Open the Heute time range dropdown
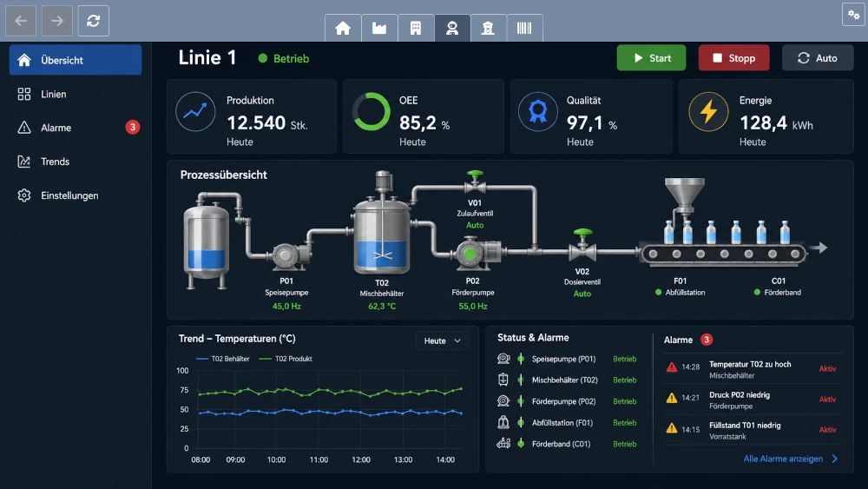This screenshot has width=868, height=489. pos(442,340)
